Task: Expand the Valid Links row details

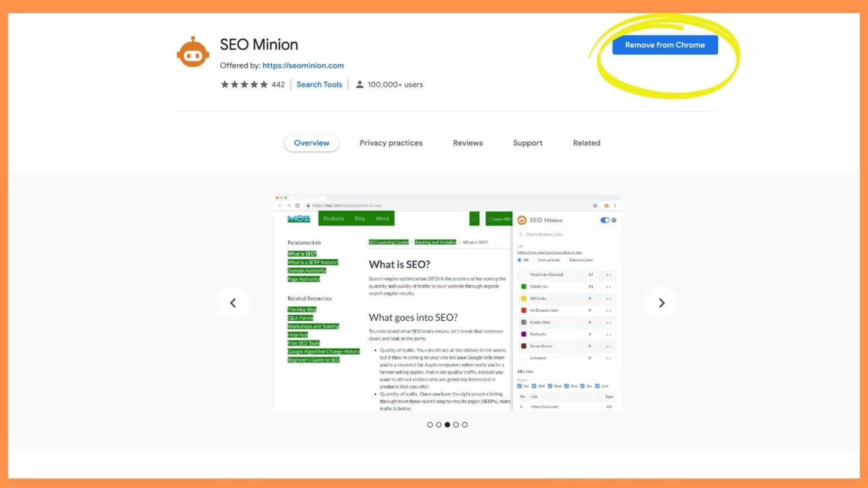Action: (609, 286)
